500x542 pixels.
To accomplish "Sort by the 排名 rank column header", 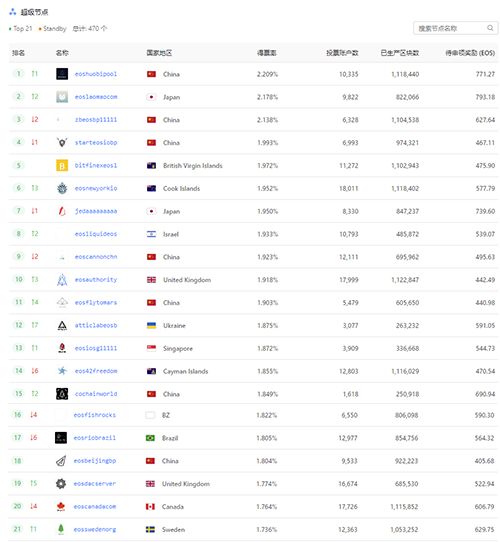I will coord(18,53).
